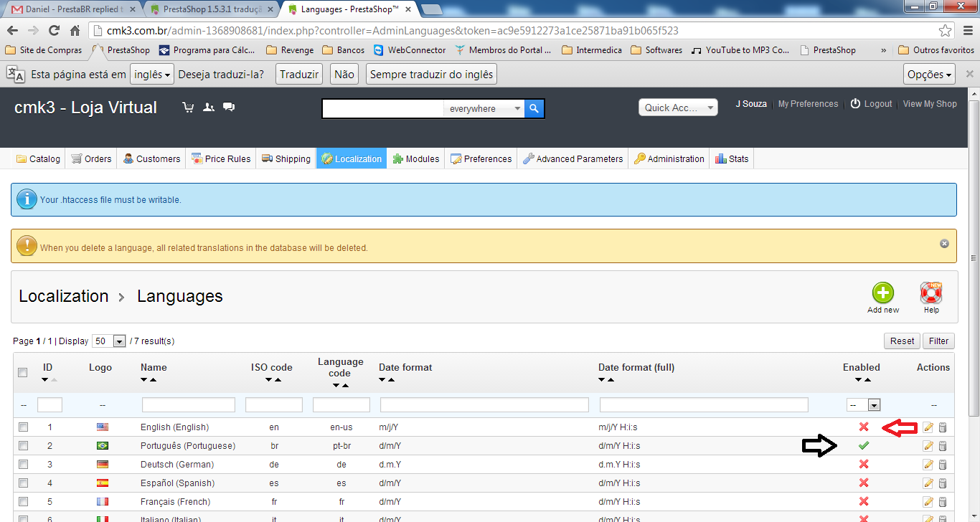Open the Advanced Parameters menu tab
This screenshot has width=980, height=522.
[573, 158]
